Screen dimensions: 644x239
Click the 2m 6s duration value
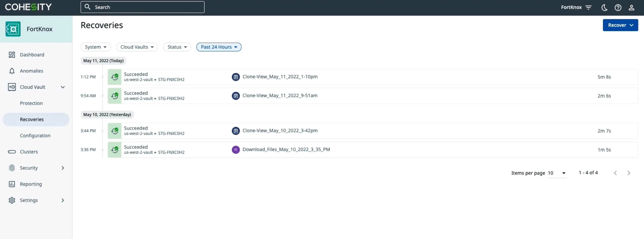tap(604, 96)
